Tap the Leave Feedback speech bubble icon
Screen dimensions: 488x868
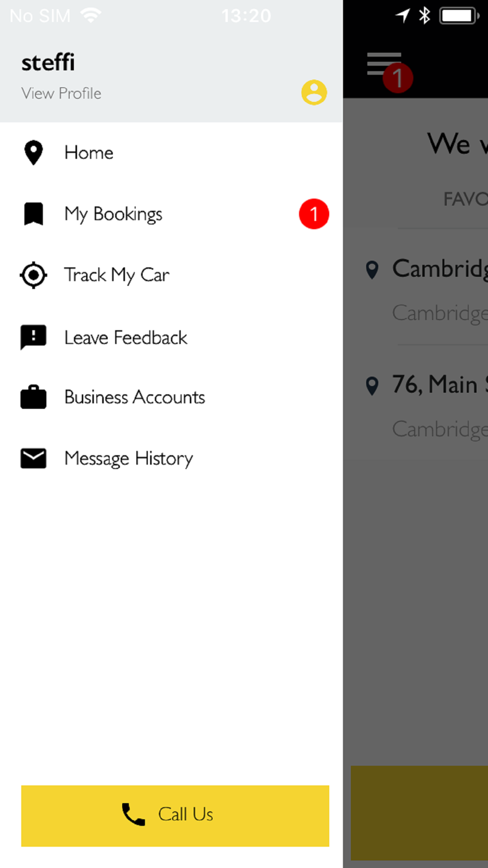coord(33,337)
